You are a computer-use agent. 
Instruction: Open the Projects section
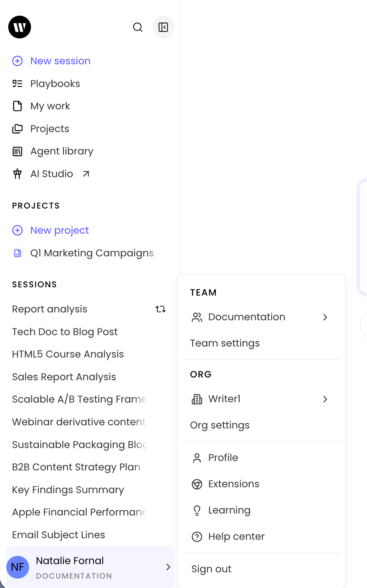(x=41, y=129)
